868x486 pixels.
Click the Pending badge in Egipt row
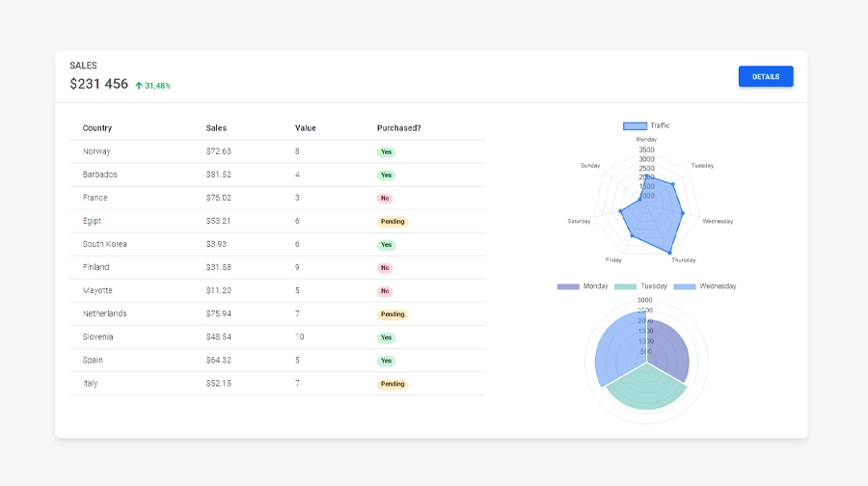pyautogui.click(x=393, y=222)
